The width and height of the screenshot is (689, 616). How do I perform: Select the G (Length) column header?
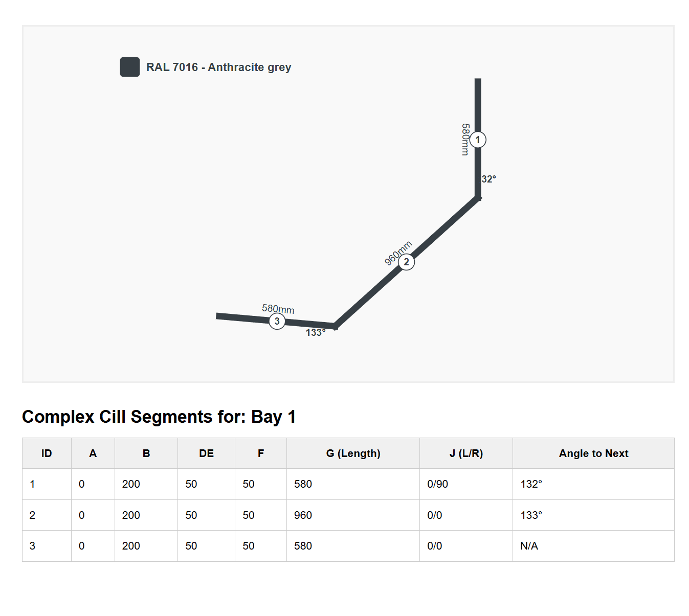(x=353, y=453)
